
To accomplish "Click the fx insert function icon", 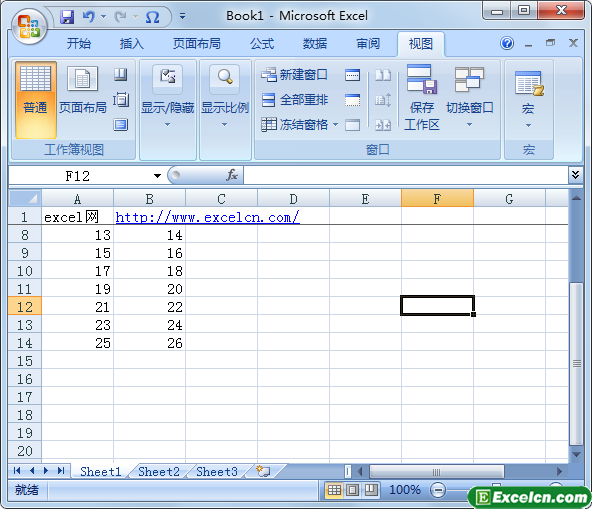I will 231,175.
